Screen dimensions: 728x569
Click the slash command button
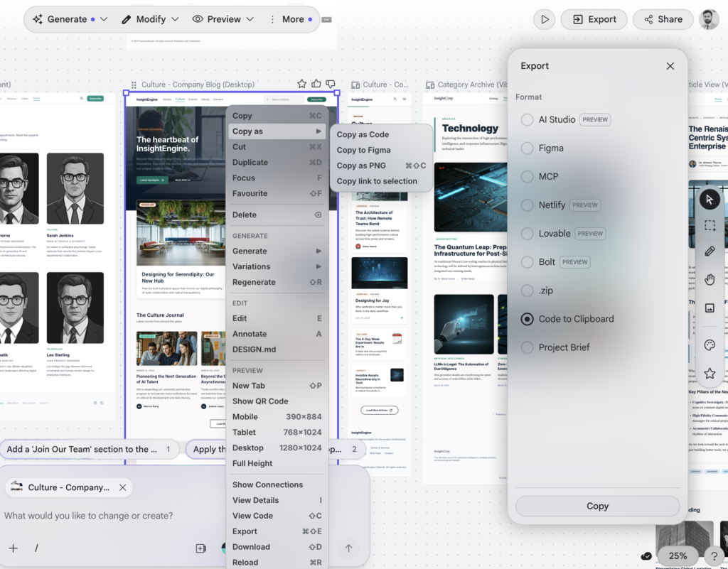(x=36, y=548)
